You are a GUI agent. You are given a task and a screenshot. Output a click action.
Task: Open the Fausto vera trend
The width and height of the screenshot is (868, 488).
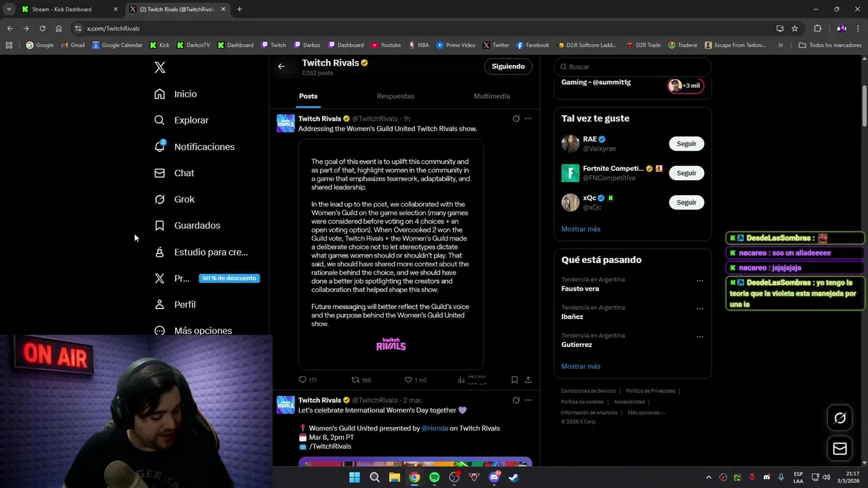(x=580, y=289)
